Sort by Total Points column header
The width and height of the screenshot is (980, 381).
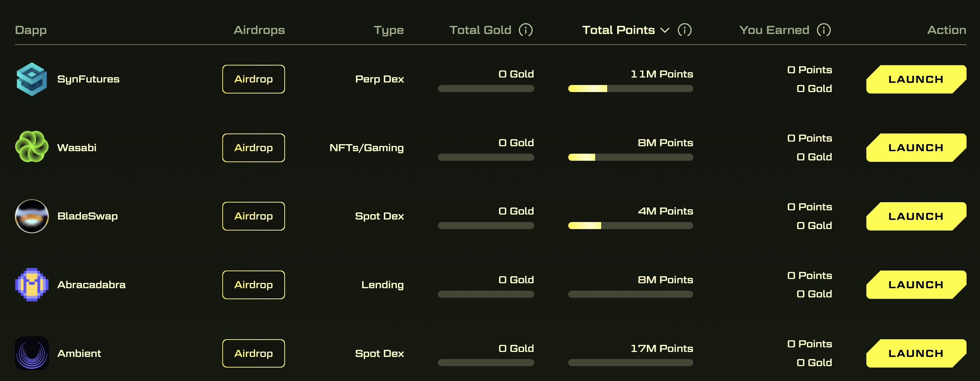pyautogui.click(x=618, y=30)
